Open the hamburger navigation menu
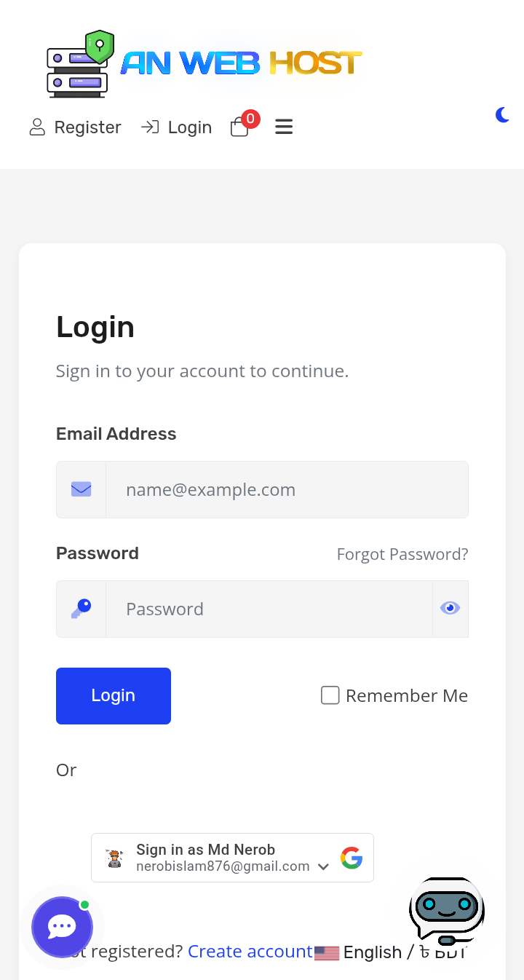Image resolution: width=524 pixels, height=980 pixels. 284,127
